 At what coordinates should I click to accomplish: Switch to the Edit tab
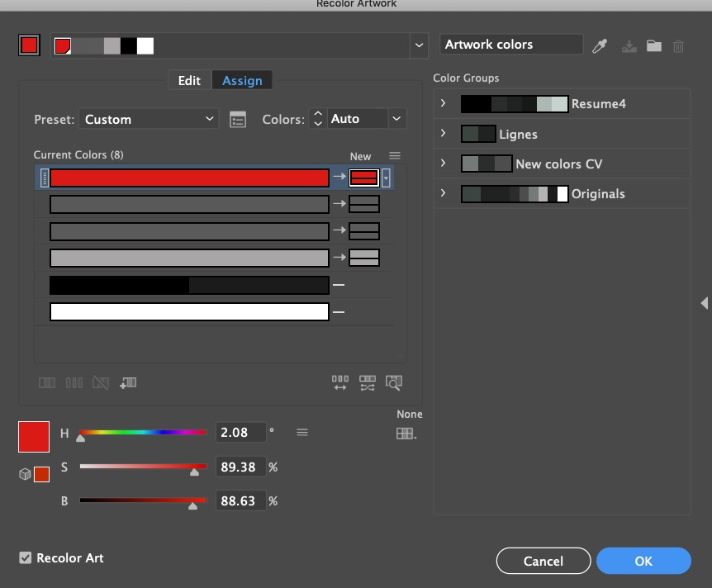187,80
